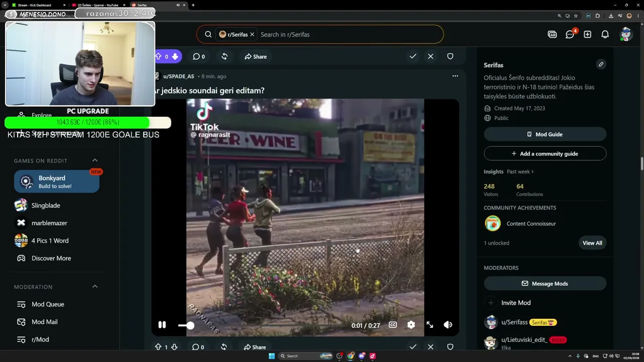Open the mod shield above u/SPADE_AS post
Screen dimensions: 644x362
pos(450,56)
